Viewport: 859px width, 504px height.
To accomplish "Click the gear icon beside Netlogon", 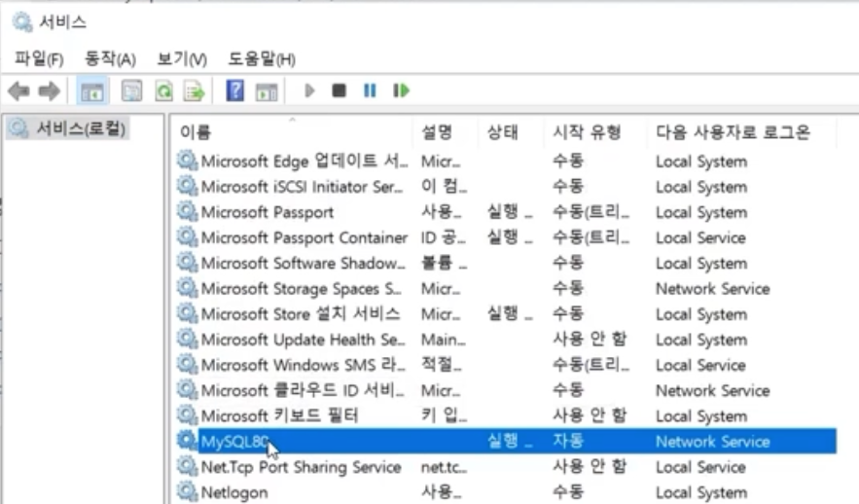I will 187,490.
